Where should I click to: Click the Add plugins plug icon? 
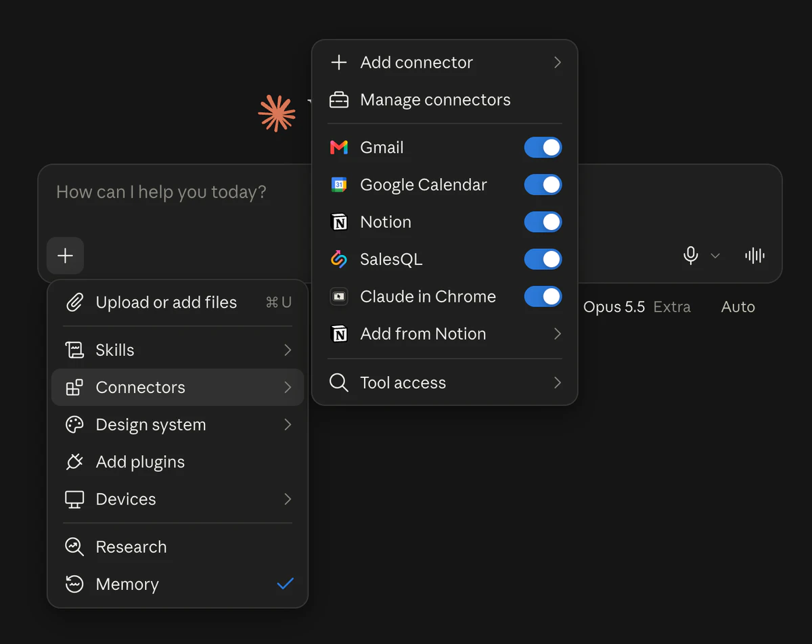[x=74, y=462]
